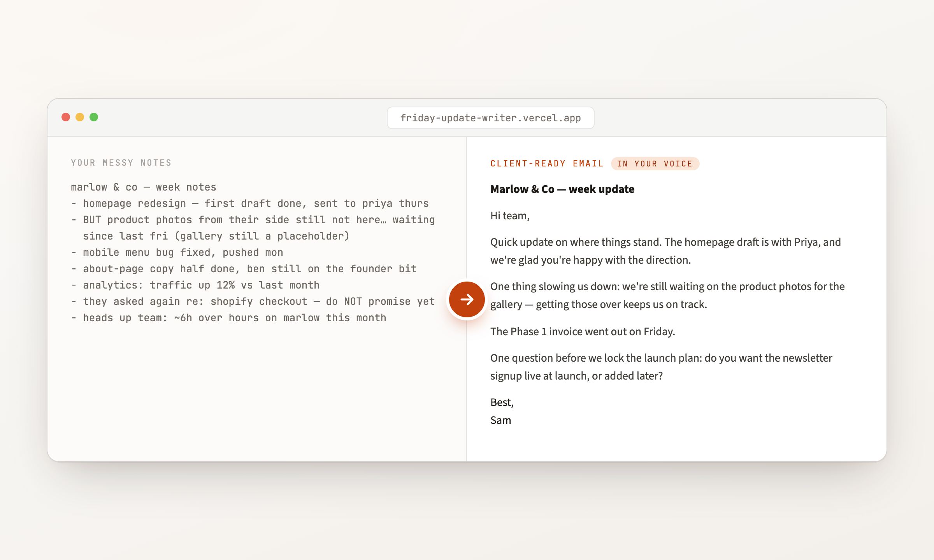This screenshot has height=560, width=934.
Task: Click the 'One thing slowing us down' paragraph
Action: click(x=667, y=295)
